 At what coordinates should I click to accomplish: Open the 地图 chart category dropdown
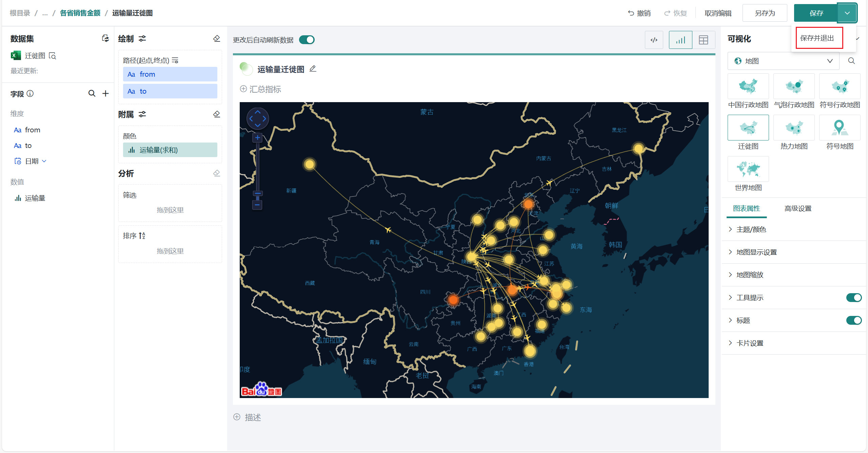coord(783,61)
